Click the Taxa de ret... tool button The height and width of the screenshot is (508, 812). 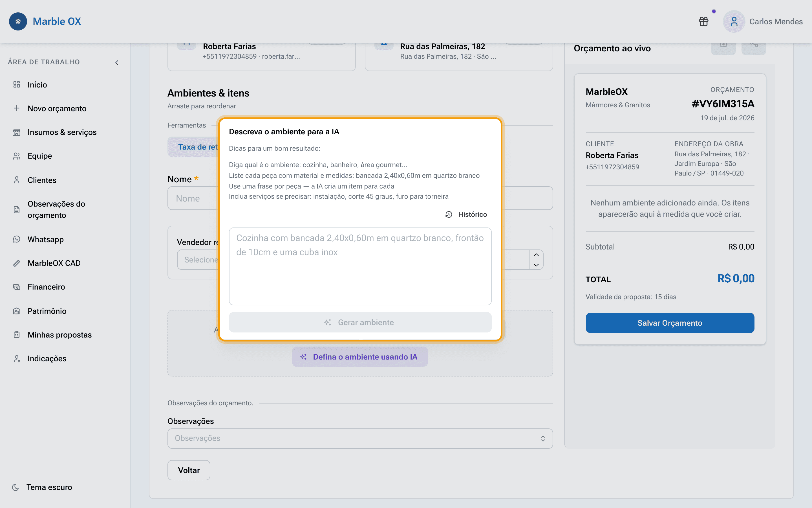click(193, 147)
